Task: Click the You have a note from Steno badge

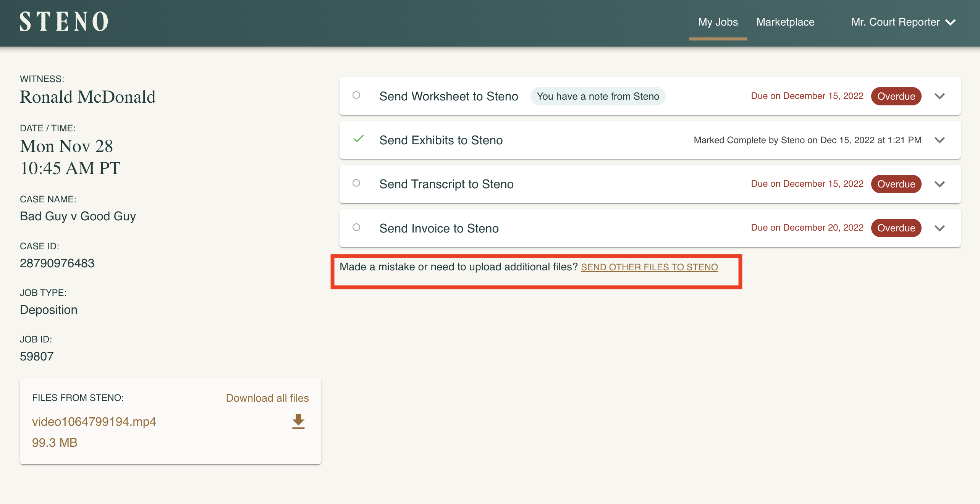Action: tap(598, 96)
